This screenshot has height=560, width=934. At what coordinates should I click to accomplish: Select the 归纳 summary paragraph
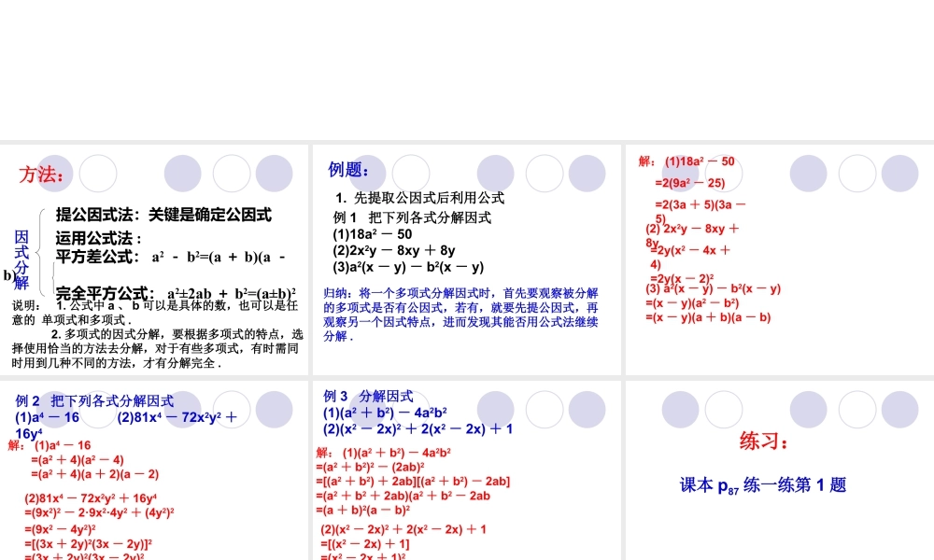point(465,313)
